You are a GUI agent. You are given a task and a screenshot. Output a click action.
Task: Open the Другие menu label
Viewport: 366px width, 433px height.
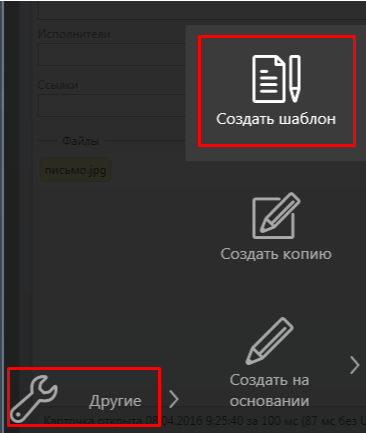pyautogui.click(x=115, y=401)
